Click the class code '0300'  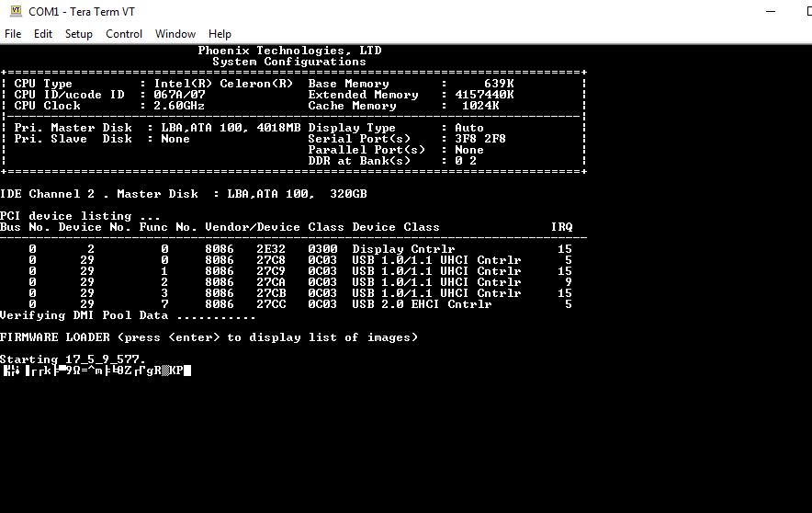[x=322, y=249]
